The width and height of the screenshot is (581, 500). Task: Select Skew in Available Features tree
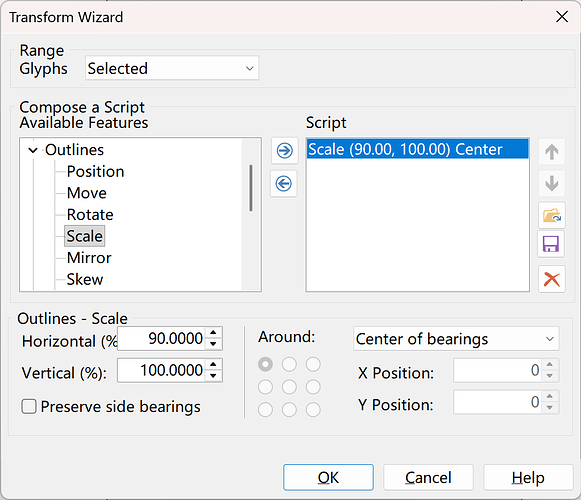pyautogui.click(x=85, y=279)
